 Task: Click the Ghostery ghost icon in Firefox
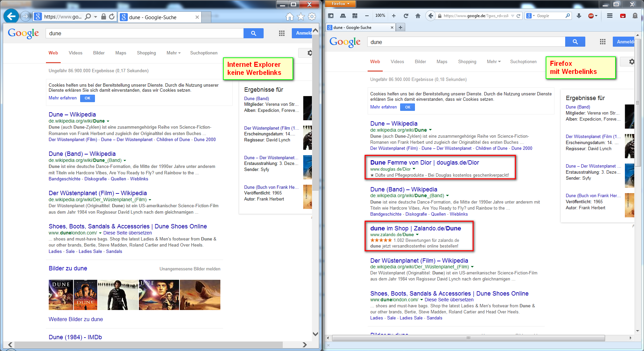coord(635,16)
